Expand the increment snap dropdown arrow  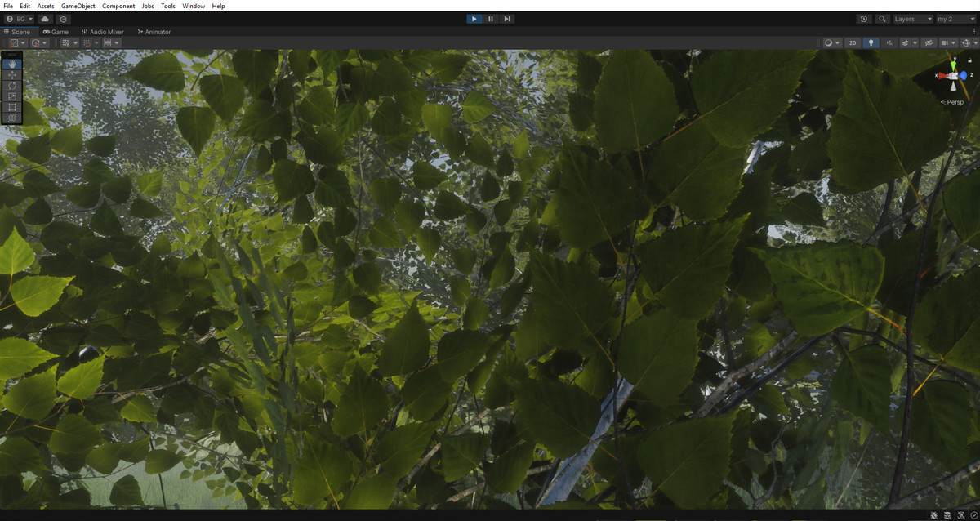click(x=117, y=42)
